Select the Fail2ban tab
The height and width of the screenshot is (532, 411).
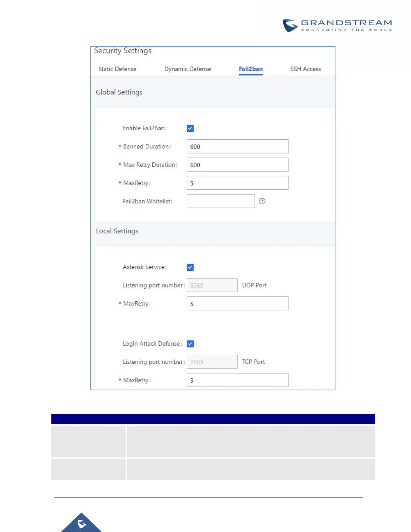pyautogui.click(x=251, y=69)
